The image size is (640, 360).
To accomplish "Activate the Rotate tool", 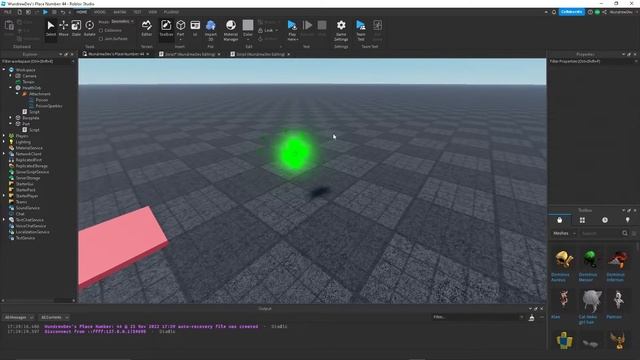I will click(89, 29).
